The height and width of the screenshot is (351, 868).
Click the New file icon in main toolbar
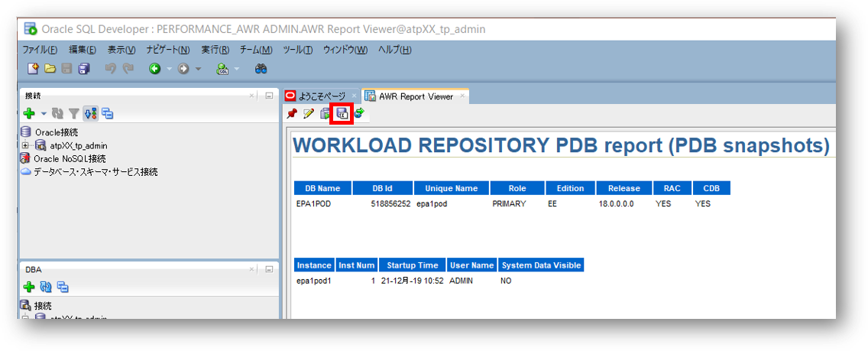pyautogui.click(x=33, y=69)
